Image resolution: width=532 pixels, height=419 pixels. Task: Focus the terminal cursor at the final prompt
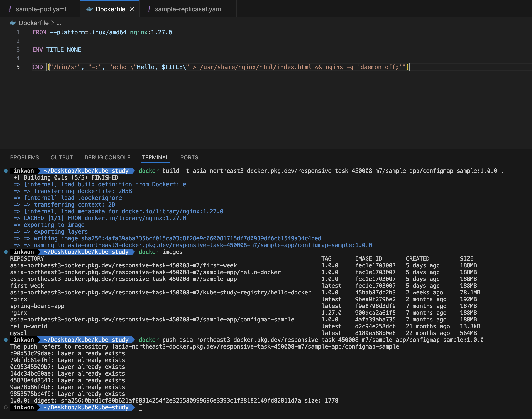140,407
